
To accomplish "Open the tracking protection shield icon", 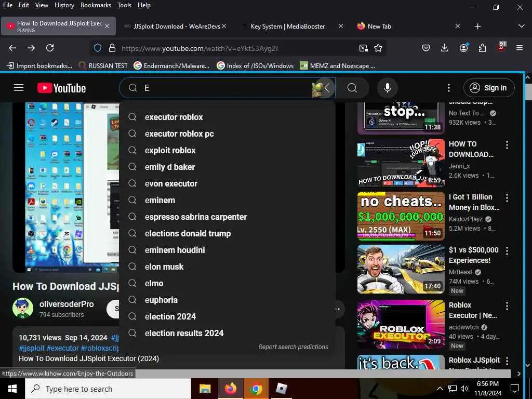I will (x=98, y=48).
